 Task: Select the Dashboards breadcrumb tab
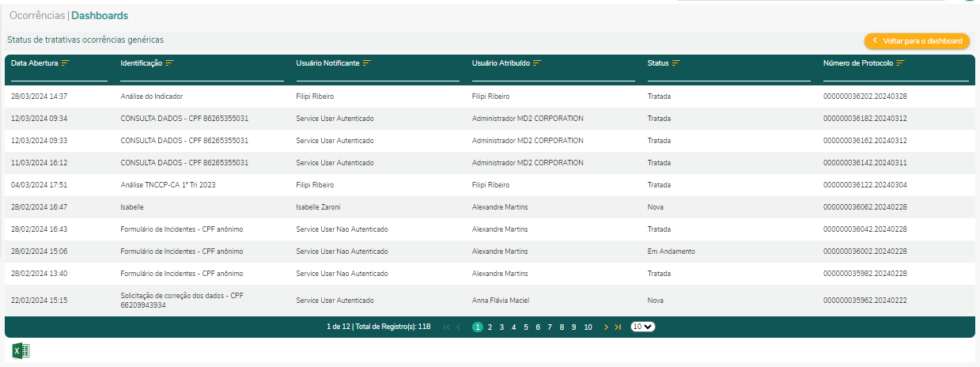point(100,15)
